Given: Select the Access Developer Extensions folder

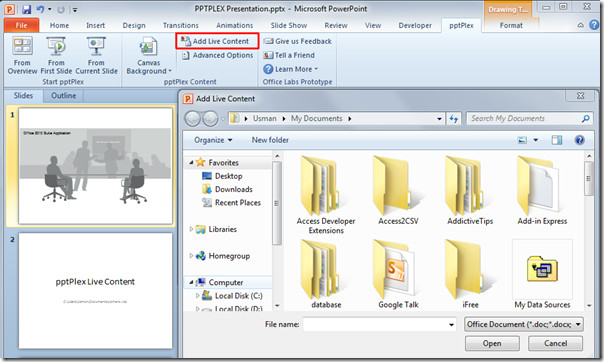Looking at the screenshot, I should pyautogui.click(x=326, y=195).
